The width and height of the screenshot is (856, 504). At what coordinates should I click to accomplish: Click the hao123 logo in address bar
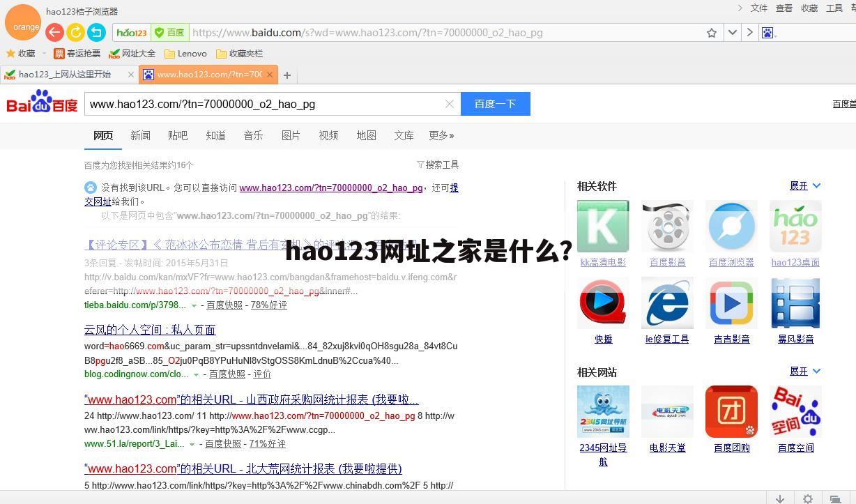(x=132, y=33)
